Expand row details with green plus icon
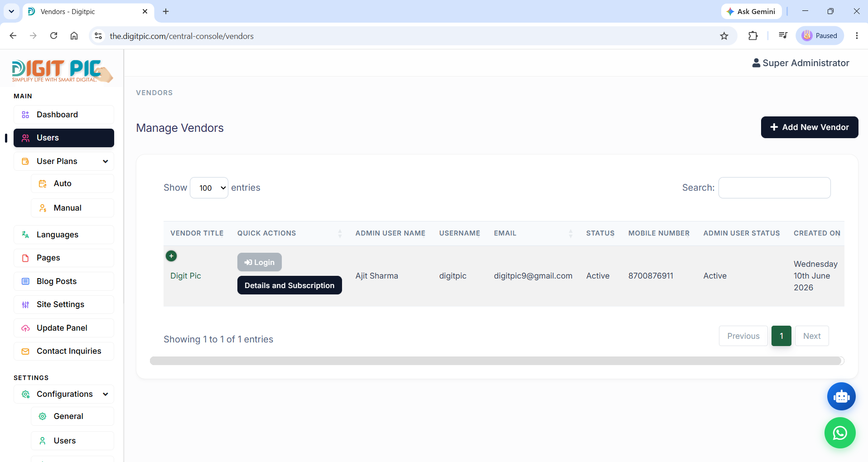 click(x=171, y=256)
